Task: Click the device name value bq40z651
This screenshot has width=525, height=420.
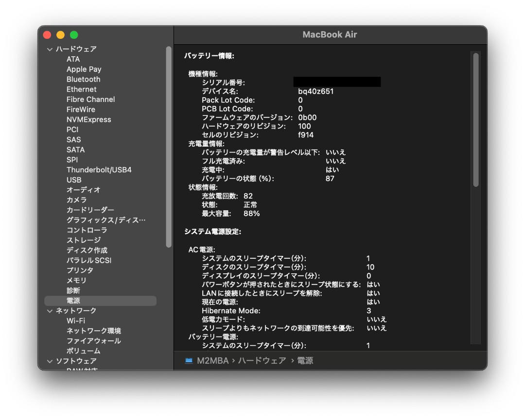Action: (316, 91)
